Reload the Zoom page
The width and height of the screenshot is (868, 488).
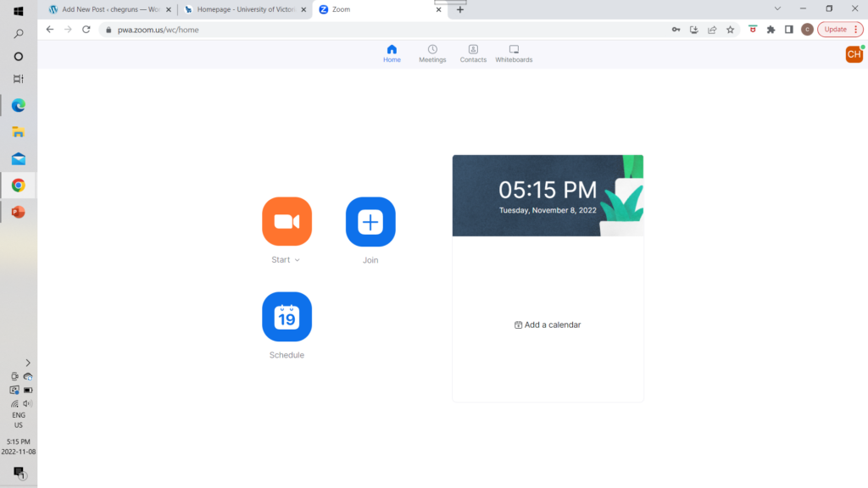point(86,29)
